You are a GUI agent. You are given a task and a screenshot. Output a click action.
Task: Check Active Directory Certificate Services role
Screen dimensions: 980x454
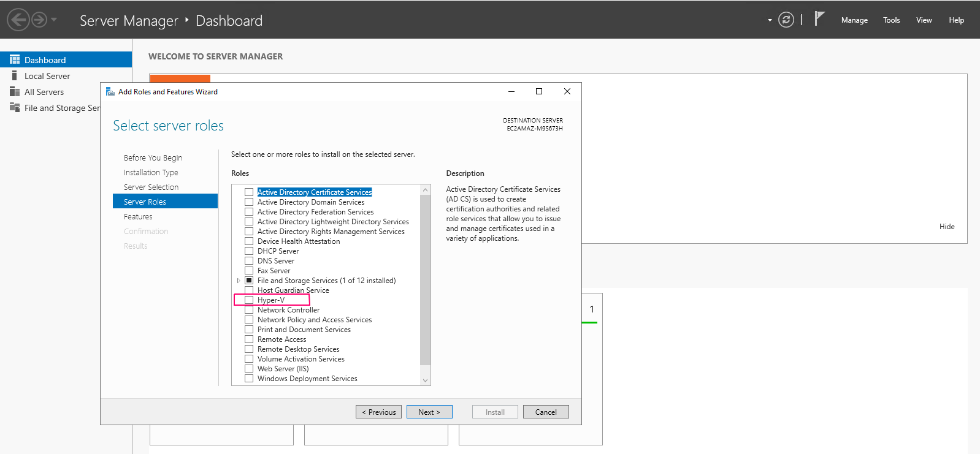click(249, 192)
